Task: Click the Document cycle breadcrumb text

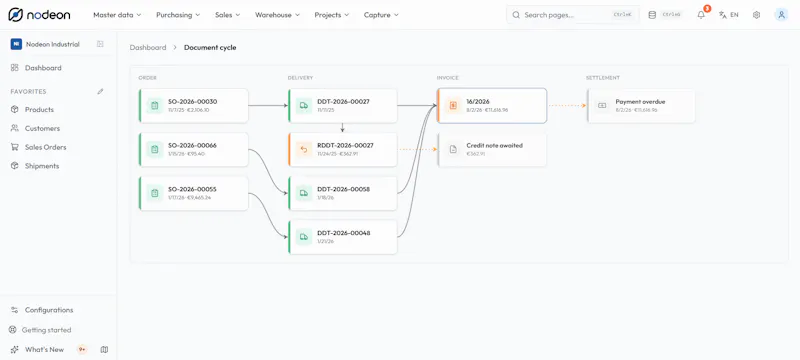Action: [210, 47]
